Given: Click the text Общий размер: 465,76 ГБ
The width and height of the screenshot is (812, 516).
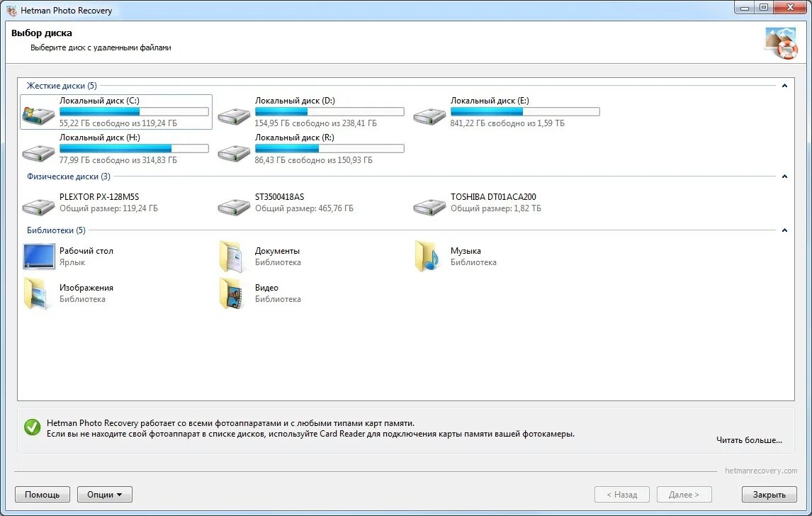Looking at the screenshot, I should point(304,208).
